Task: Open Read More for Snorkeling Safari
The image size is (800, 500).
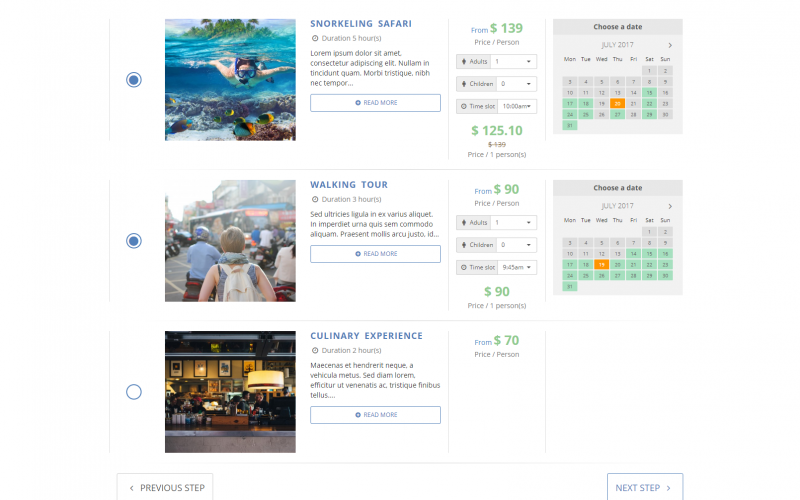Action: pos(375,103)
